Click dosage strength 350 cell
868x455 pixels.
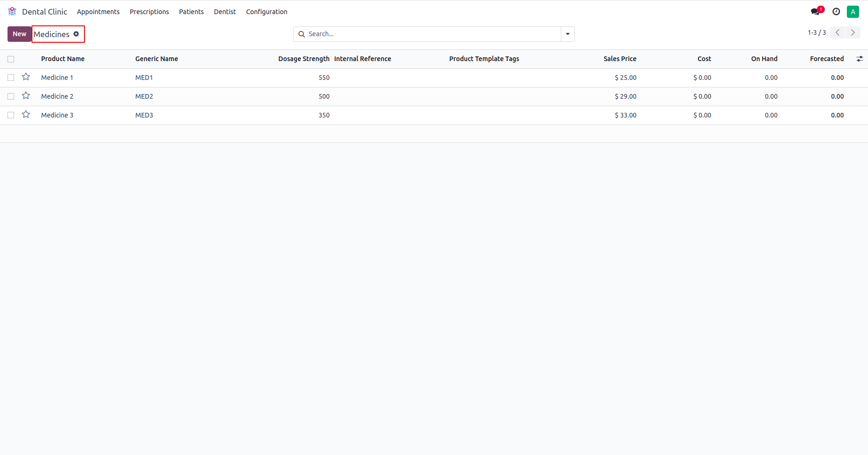[x=324, y=115]
